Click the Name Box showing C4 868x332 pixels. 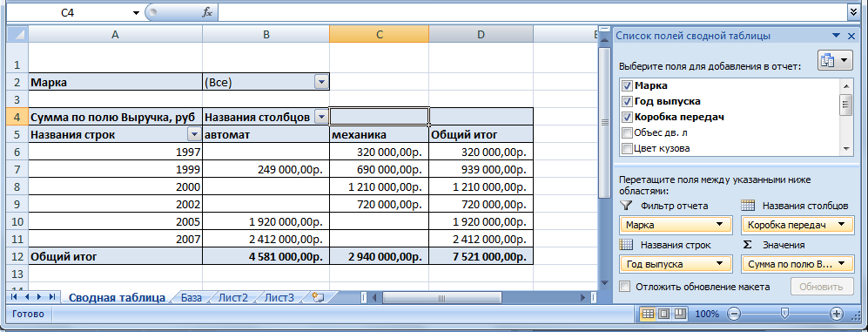[68, 13]
